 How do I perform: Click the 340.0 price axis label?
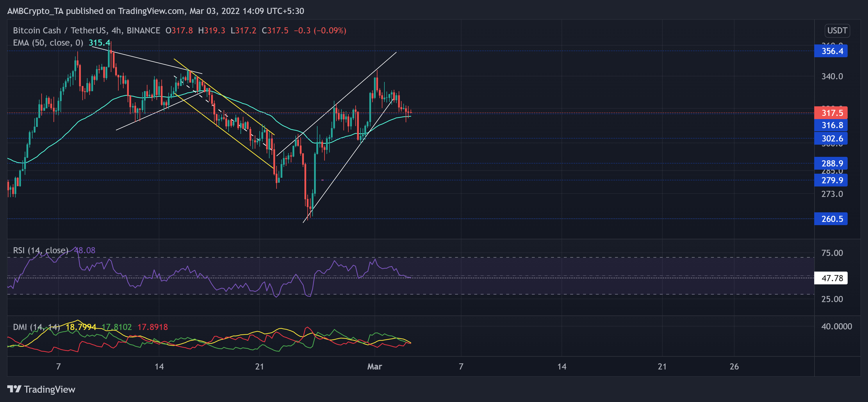(832, 76)
